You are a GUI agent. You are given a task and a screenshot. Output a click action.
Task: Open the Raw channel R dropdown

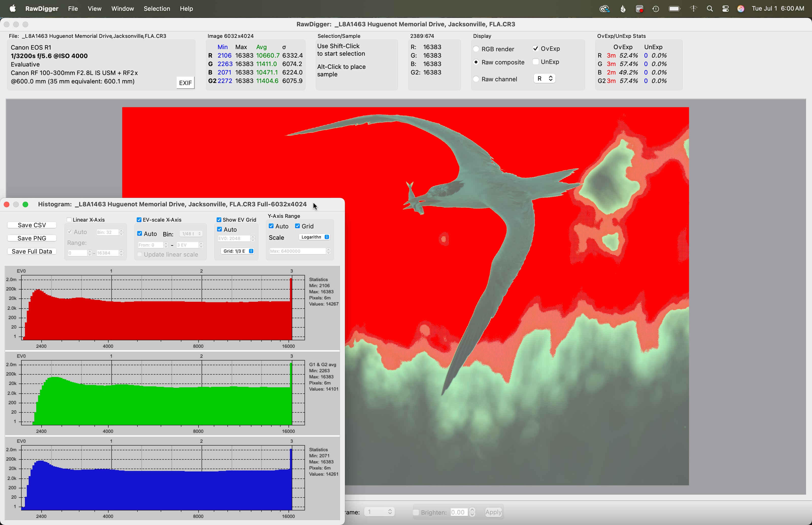pos(544,79)
